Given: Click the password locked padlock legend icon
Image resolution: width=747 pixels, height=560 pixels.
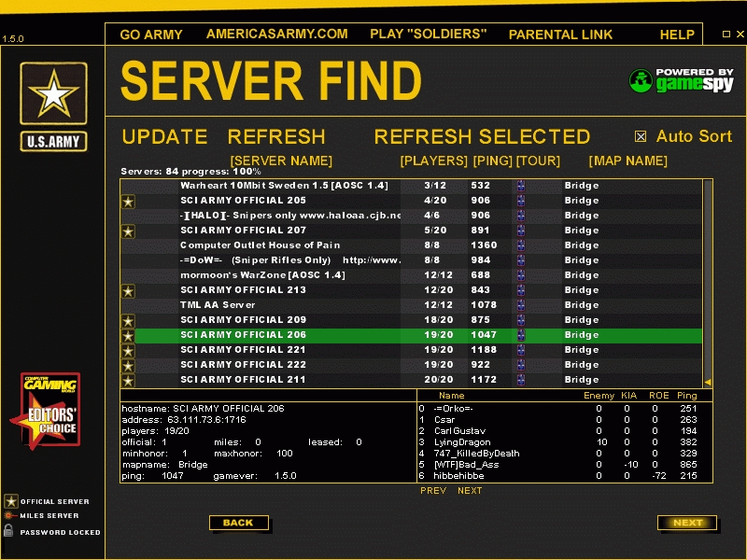Looking at the screenshot, I should click(x=10, y=531).
